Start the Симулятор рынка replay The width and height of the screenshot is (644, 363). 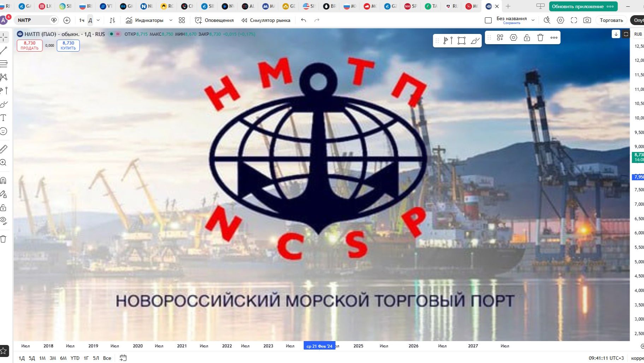pyautogui.click(x=266, y=20)
